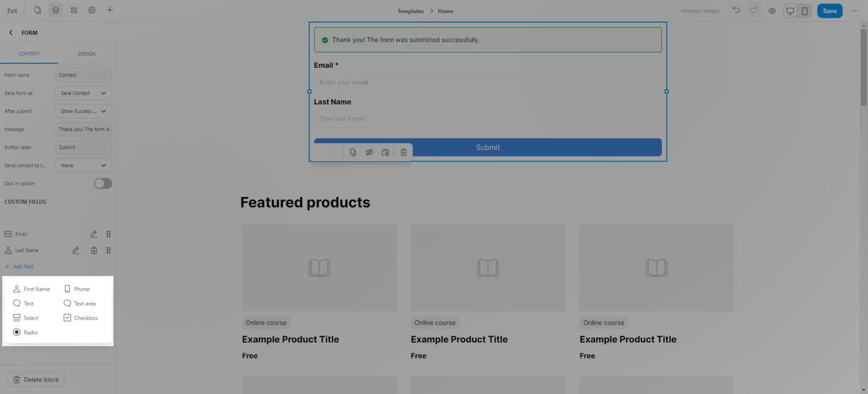This screenshot has width=868, height=394.
Task: Open the Layers panel icon
Action: pos(55,10)
